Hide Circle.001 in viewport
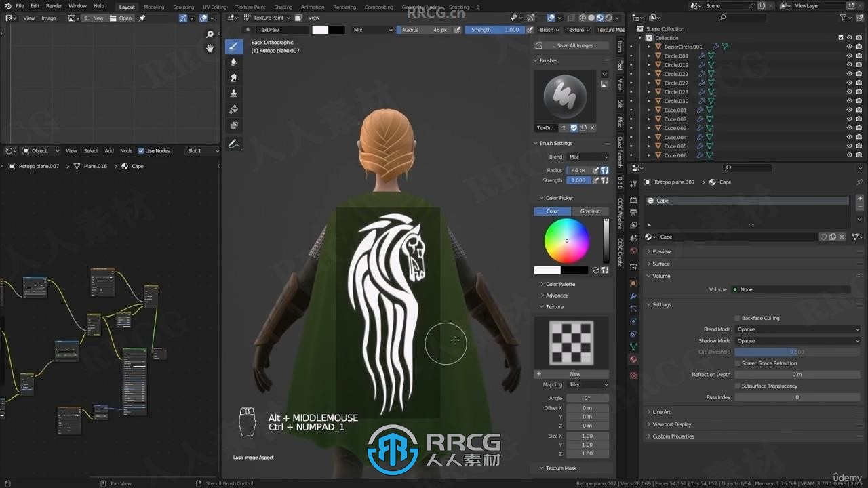 pos(850,56)
